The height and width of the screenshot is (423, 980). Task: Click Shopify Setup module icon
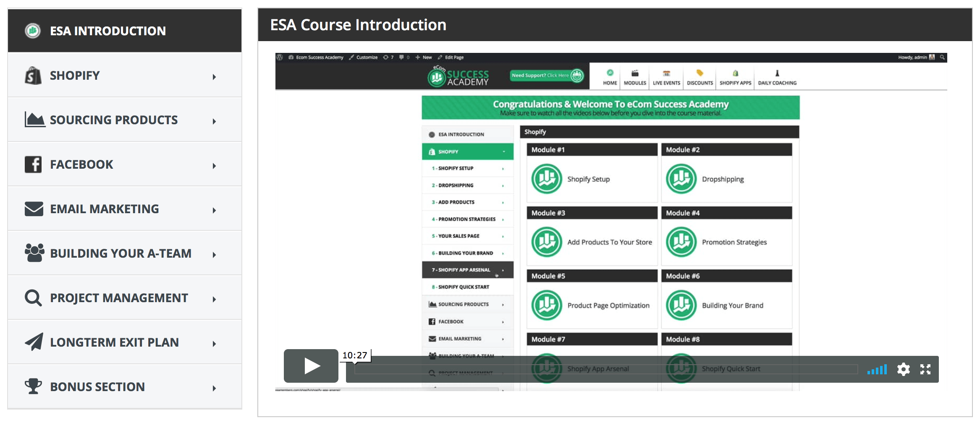(x=547, y=179)
